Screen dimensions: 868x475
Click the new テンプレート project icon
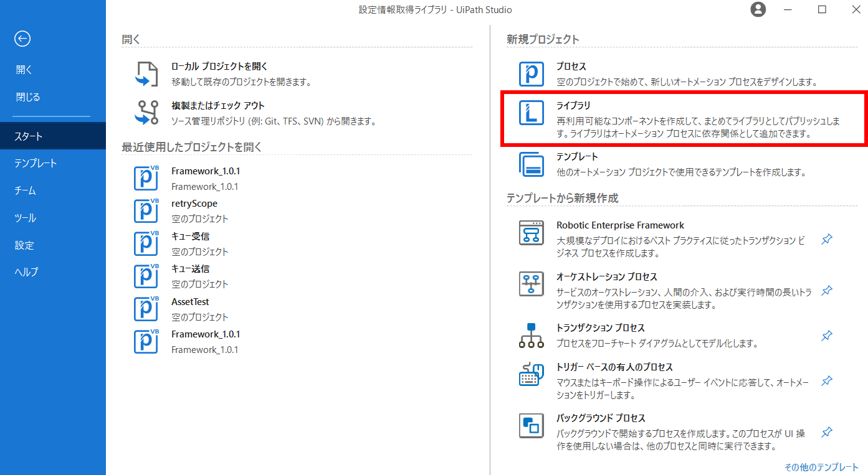[532, 164]
